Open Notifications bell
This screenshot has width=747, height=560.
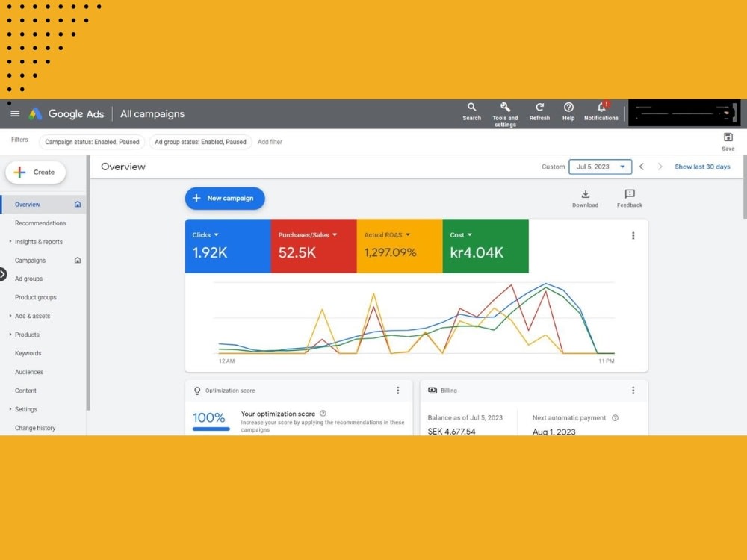pyautogui.click(x=601, y=112)
